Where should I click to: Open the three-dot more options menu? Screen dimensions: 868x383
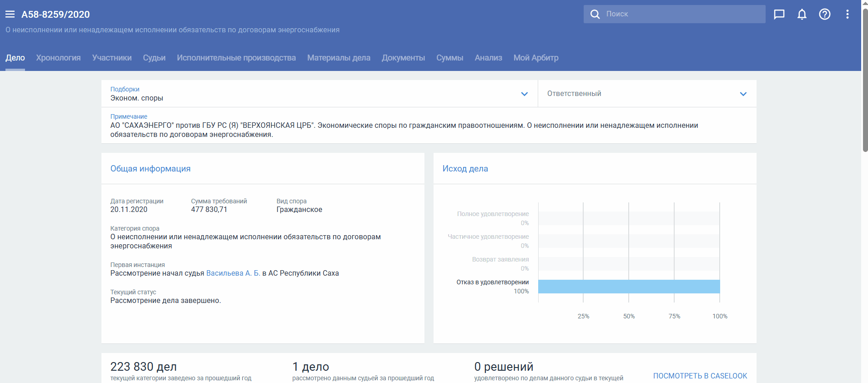pos(847,14)
